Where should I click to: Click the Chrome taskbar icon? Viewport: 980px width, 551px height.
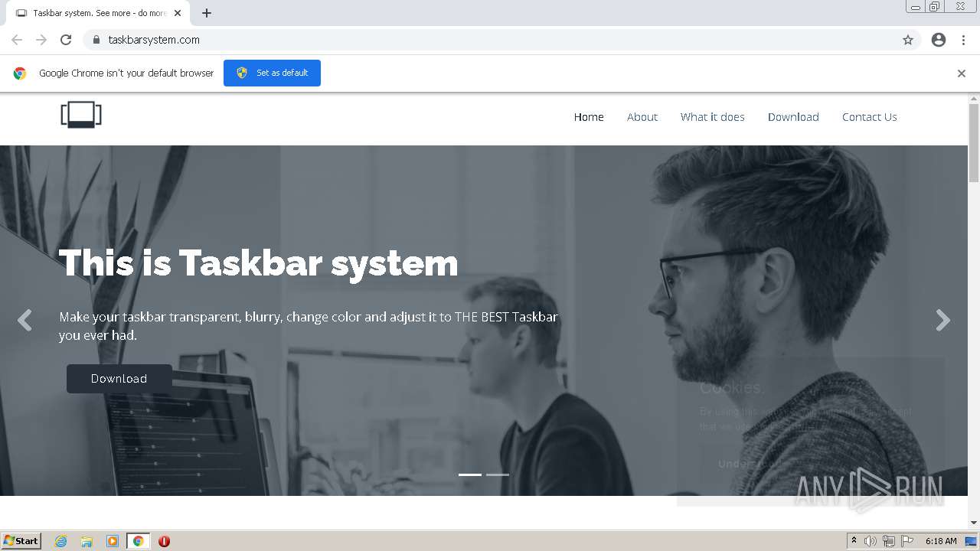point(138,541)
